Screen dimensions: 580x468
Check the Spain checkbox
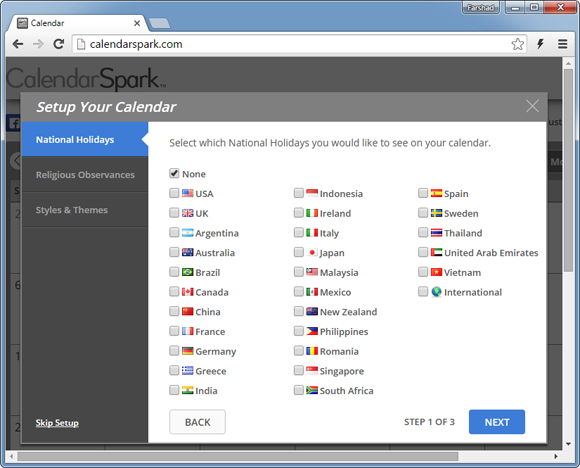[x=423, y=193]
